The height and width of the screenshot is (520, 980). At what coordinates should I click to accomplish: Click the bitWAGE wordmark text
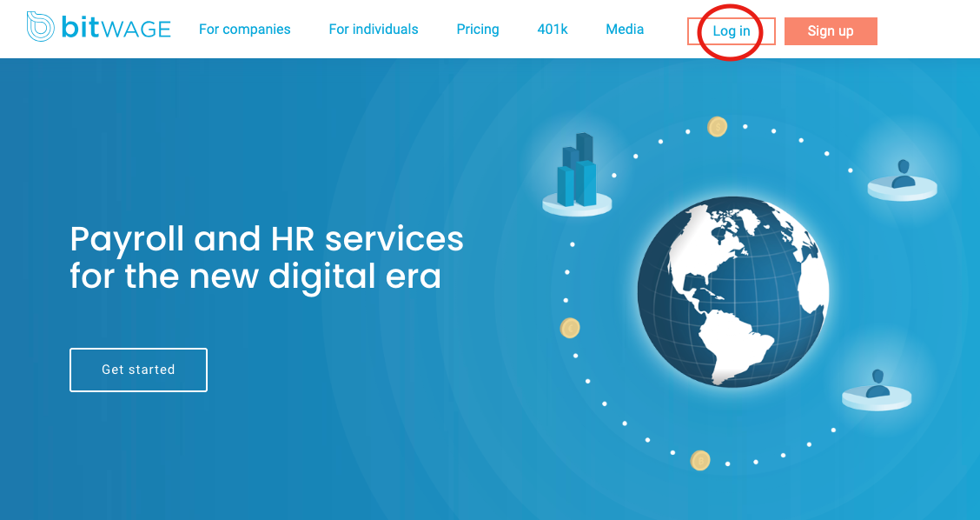(x=116, y=29)
